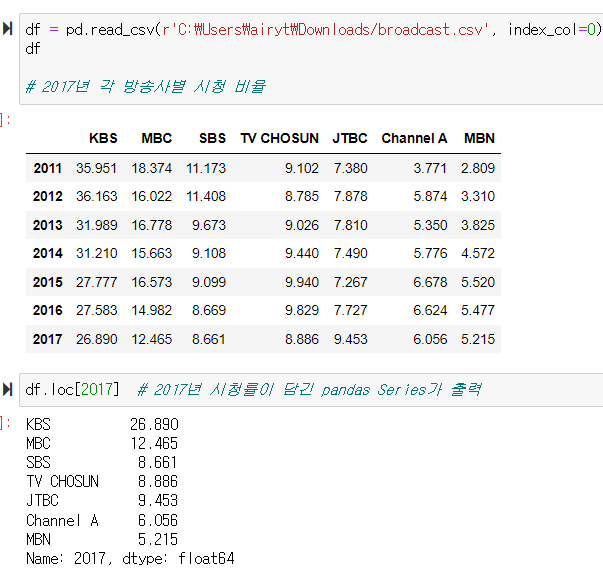Click Channel A value 6.678
This screenshot has width=603, height=572.
tap(430, 282)
